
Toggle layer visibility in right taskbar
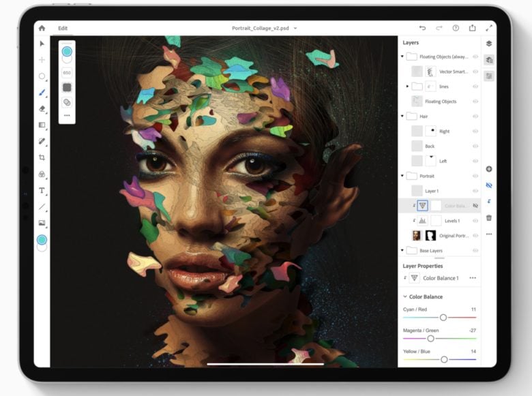coord(489,185)
